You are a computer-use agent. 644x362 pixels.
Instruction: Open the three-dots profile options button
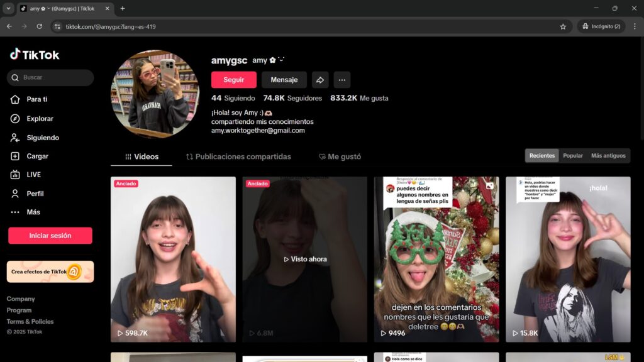coord(342,80)
